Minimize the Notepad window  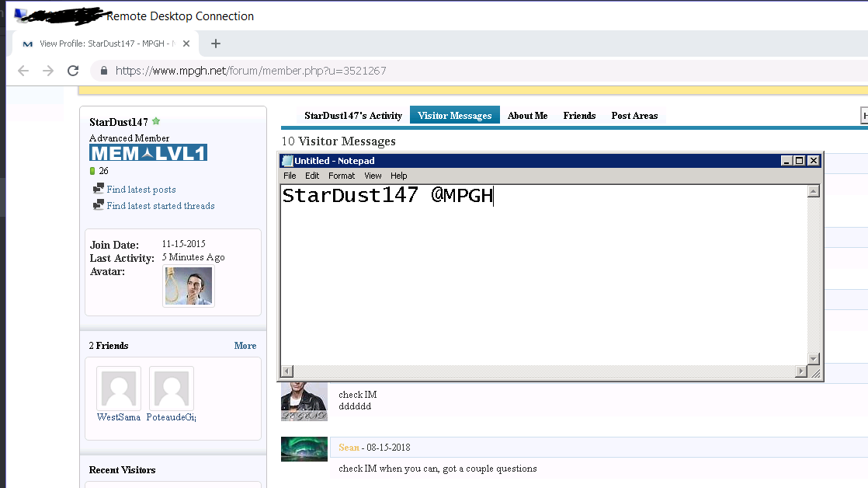pyautogui.click(x=786, y=161)
